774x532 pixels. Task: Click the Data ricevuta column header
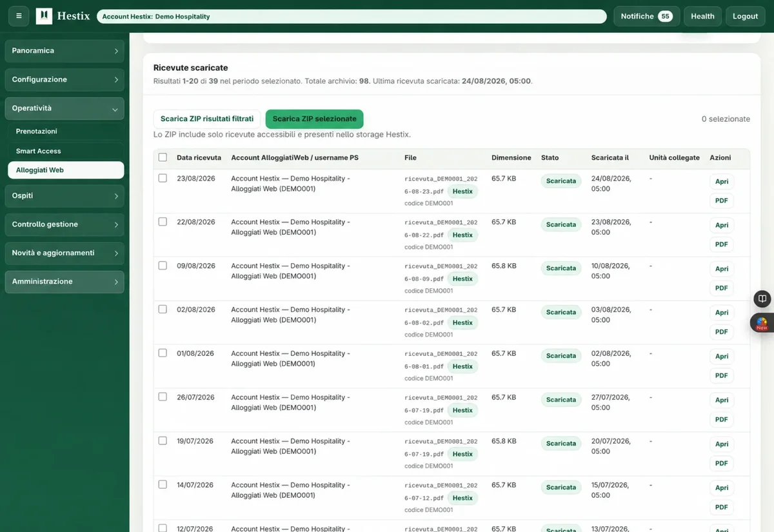(x=199, y=158)
